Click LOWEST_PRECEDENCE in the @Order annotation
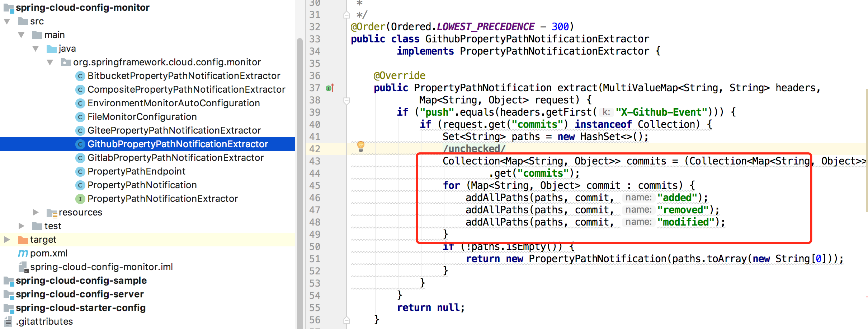 (486, 27)
